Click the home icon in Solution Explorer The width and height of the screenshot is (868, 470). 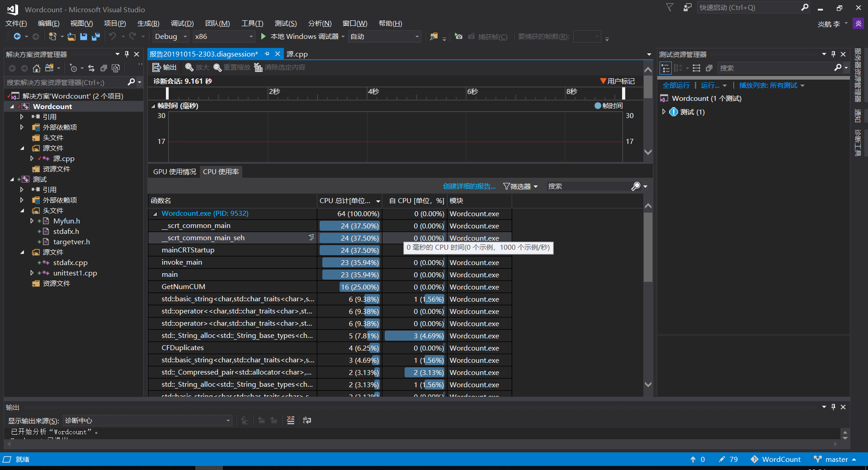click(x=37, y=68)
